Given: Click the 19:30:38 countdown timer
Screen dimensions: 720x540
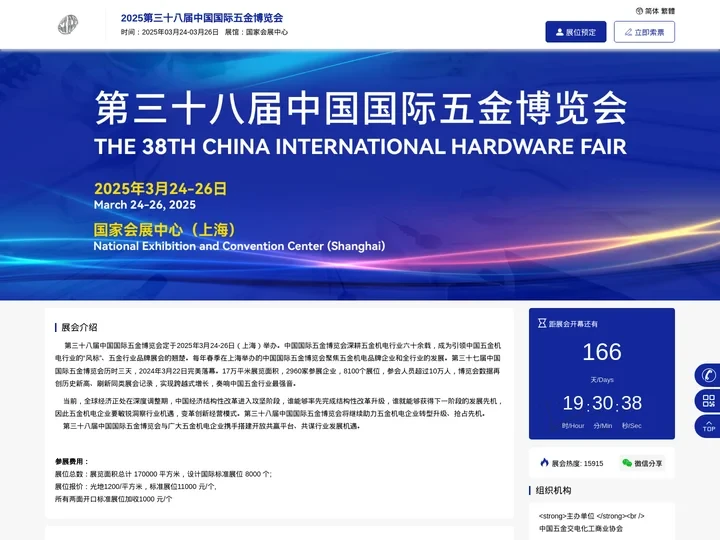Looking at the screenshot, I should tap(602, 403).
